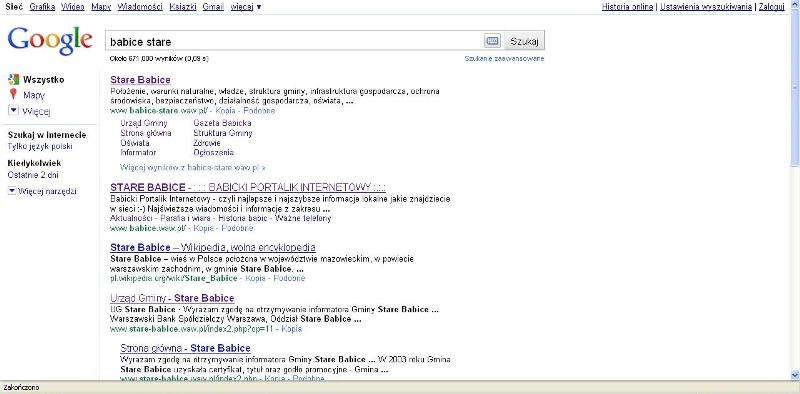
Task: Open the first Stare Babice result
Action: point(140,80)
